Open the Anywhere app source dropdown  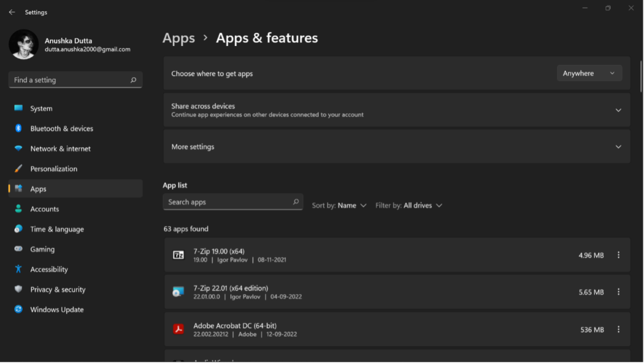589,74
